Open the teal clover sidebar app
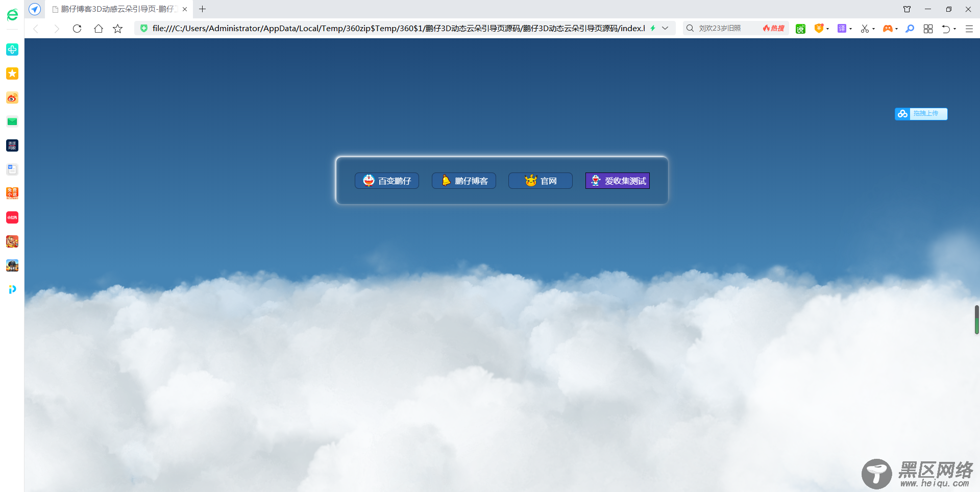The height and width of the screenshot is (492, 980). 12,50
